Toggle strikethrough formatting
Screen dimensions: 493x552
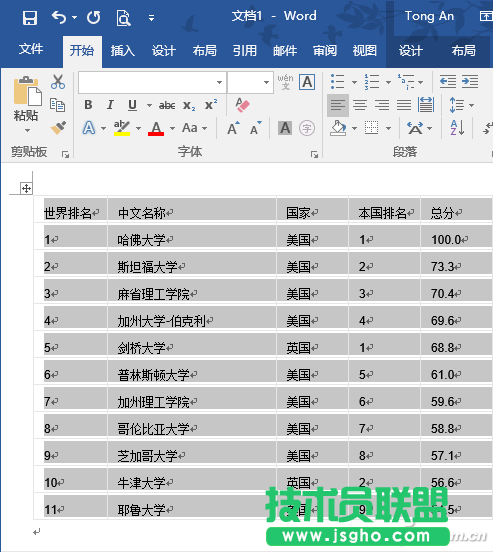coord(167,105)
